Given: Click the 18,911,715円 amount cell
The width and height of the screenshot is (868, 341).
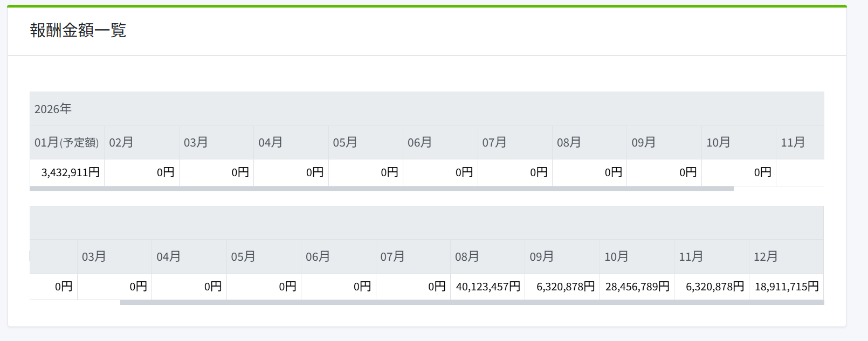Looking at the screenshot, I should 787,287.
